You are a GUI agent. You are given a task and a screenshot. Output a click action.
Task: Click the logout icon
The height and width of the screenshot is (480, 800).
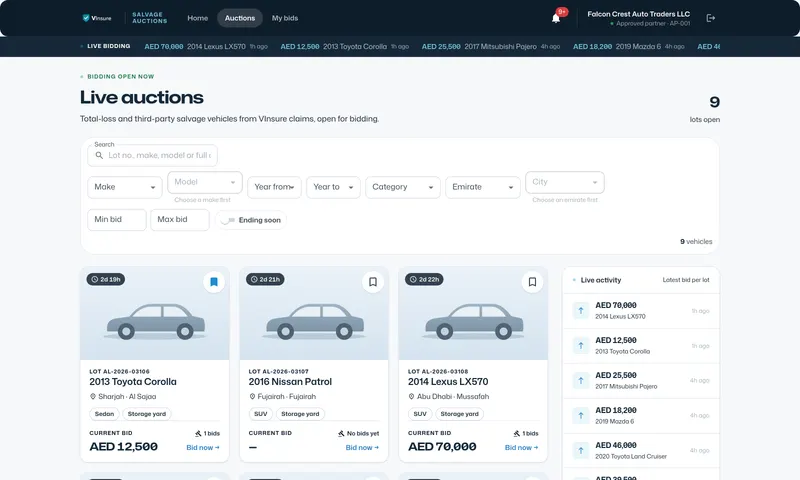point(711,18)
